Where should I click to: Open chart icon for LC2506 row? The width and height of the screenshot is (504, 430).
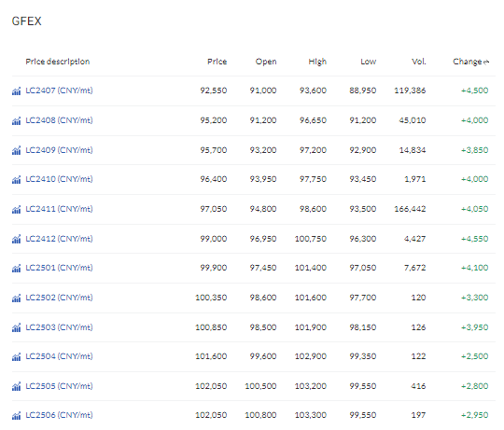click(x=17, y=416)
